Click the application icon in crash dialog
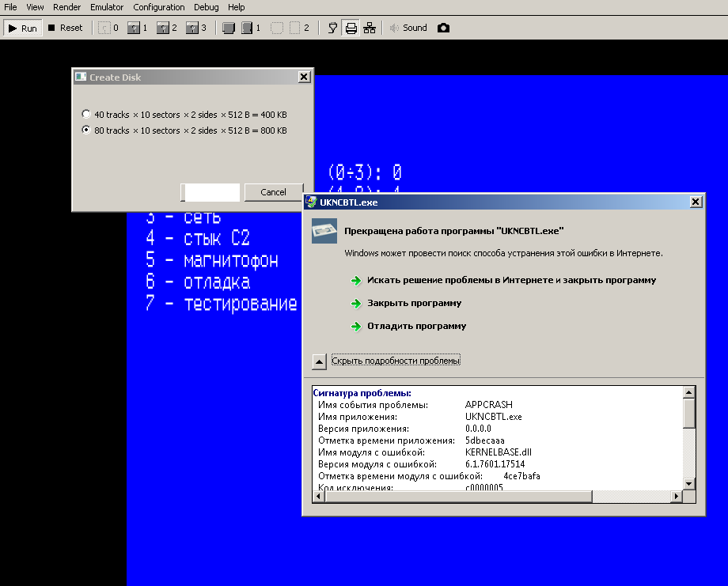Screen dimensions: 728x586 324,231
